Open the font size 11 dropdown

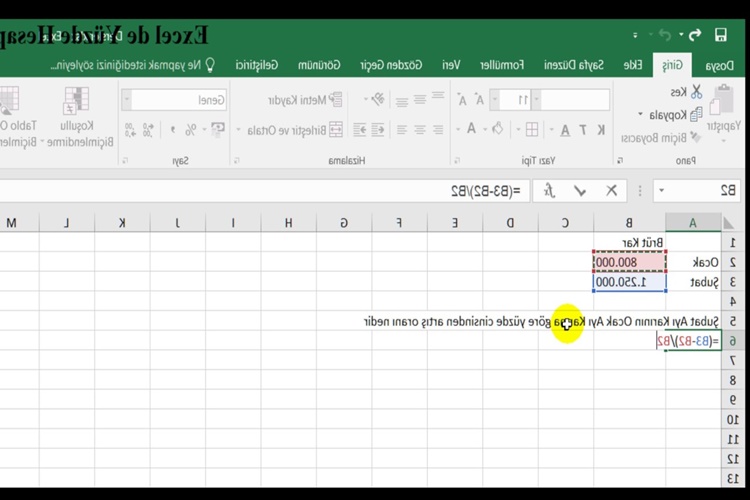tap(495, 100)
